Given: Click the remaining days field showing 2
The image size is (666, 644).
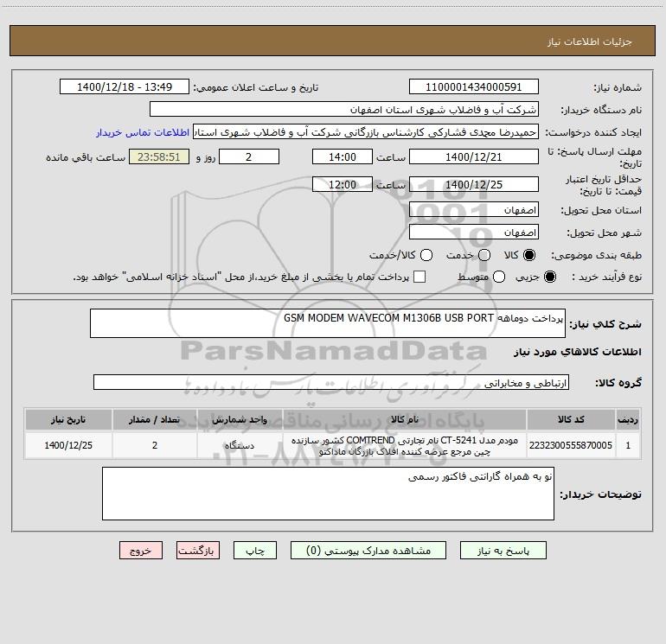Looking at the screenshot, I should [x=249, y=156].
